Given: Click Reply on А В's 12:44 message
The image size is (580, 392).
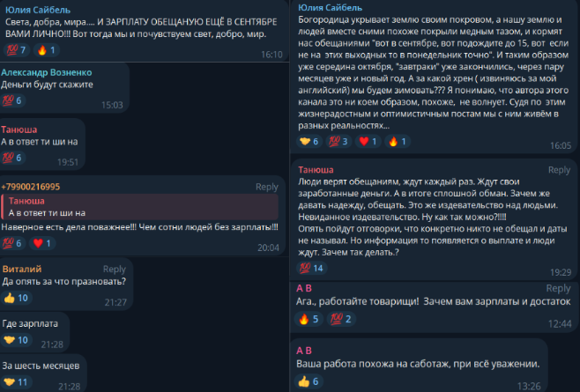Looking at the screenshot, I should coord(558,288).
